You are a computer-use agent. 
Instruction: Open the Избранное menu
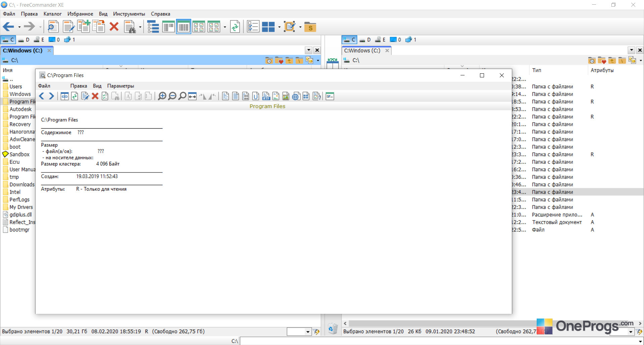coord(80,14)
